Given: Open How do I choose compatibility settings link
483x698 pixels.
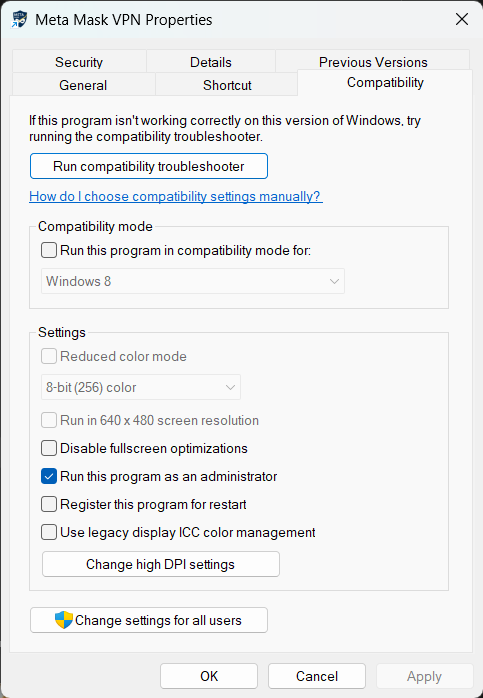Looking at the screenshot, I should point(176,196).
